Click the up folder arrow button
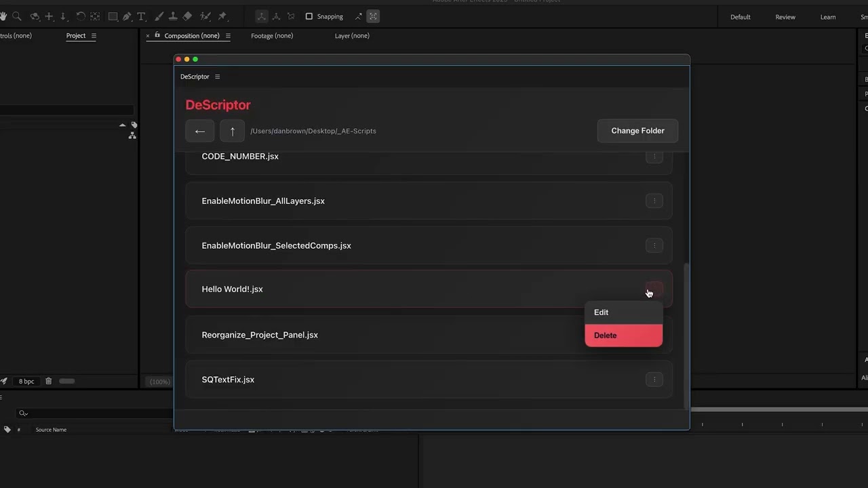This screenshot has width=868, height=488. coord(232,131)
